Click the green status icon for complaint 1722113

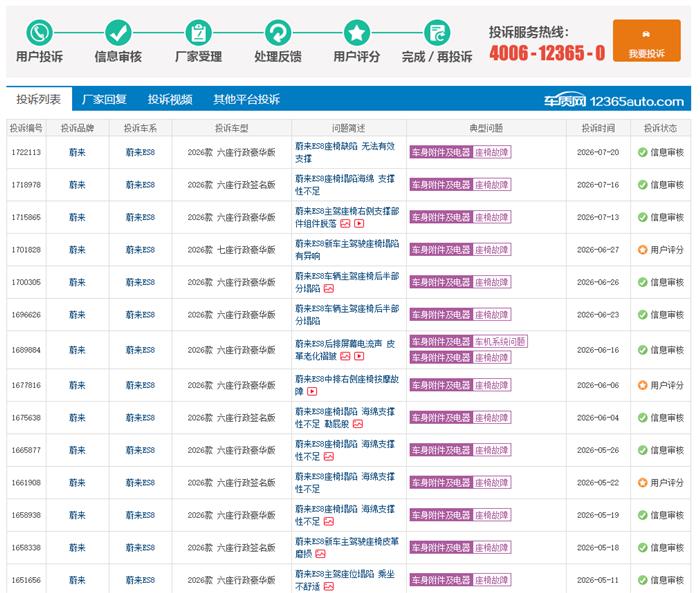point(642,152)
